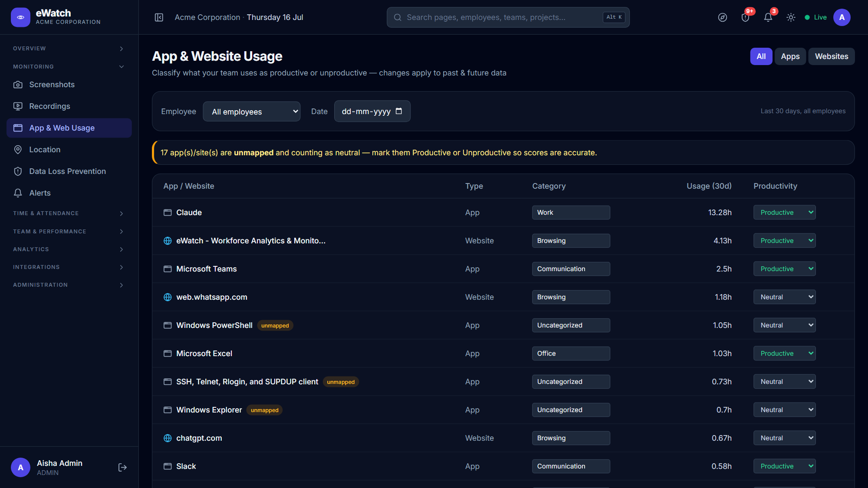Screen dimensions: 868x488
Task: Open App & Web Usage menu item
Action: tap(69, 128)
